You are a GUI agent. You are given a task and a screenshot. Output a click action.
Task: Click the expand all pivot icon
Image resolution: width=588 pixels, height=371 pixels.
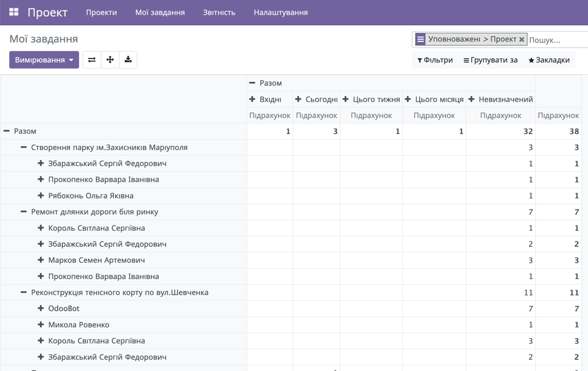[x=110, y=59]
